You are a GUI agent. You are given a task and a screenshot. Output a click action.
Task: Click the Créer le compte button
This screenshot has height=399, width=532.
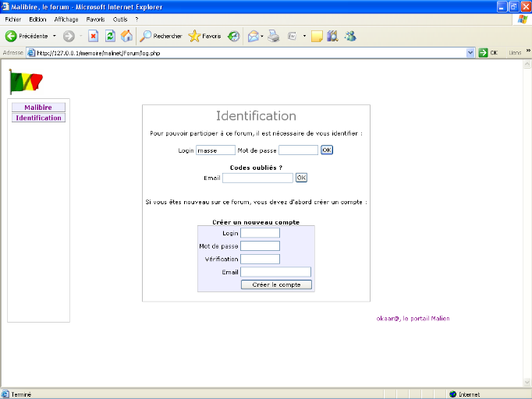[x=276, y=284]
